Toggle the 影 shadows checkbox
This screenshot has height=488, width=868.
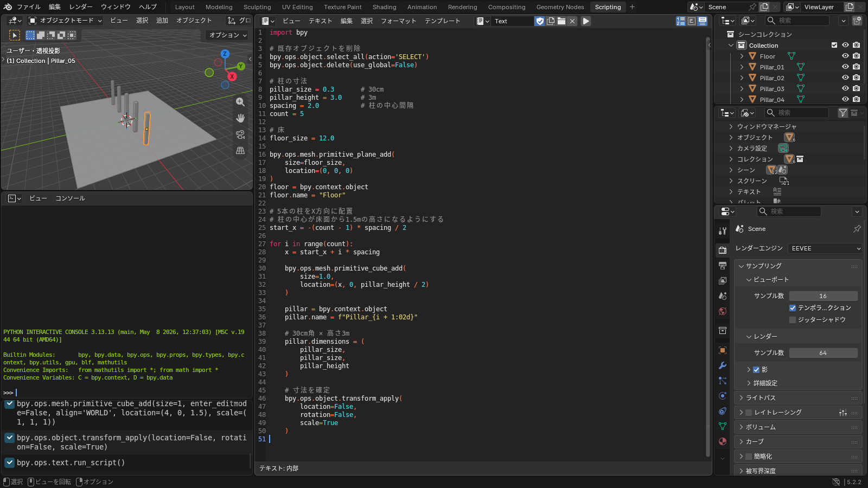(x=756, y=370)
